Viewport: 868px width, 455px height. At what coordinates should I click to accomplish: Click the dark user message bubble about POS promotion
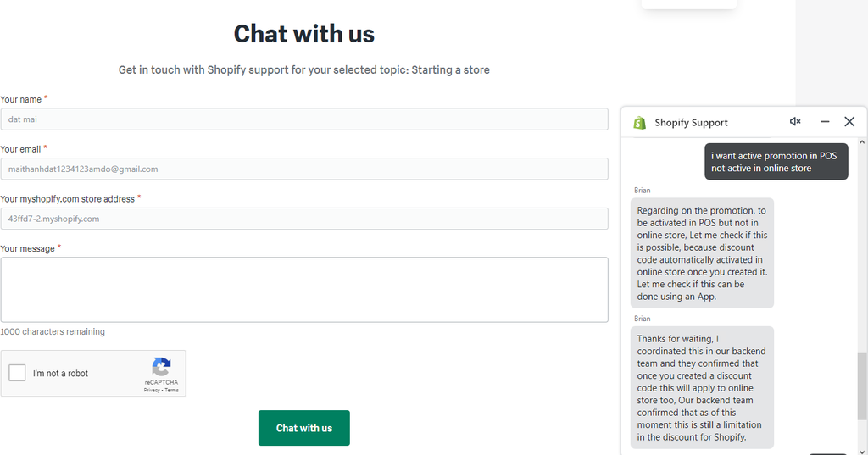click(x=776, y=162)
